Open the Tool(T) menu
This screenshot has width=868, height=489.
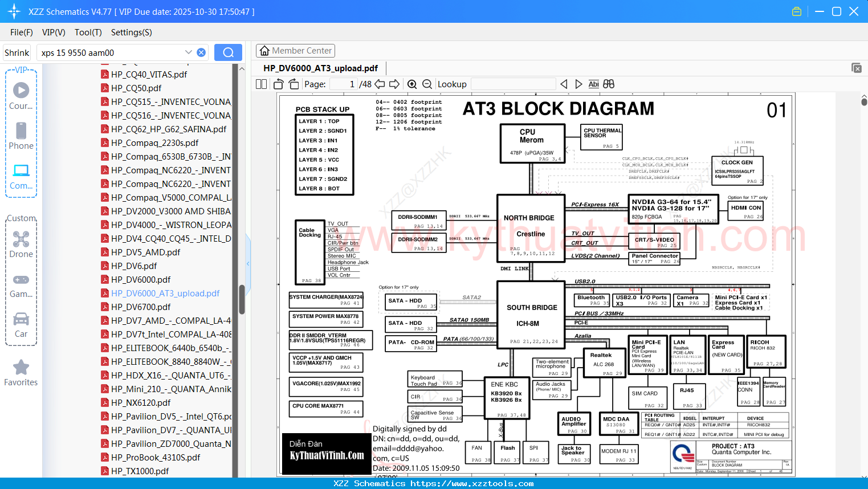pos(88,32)
